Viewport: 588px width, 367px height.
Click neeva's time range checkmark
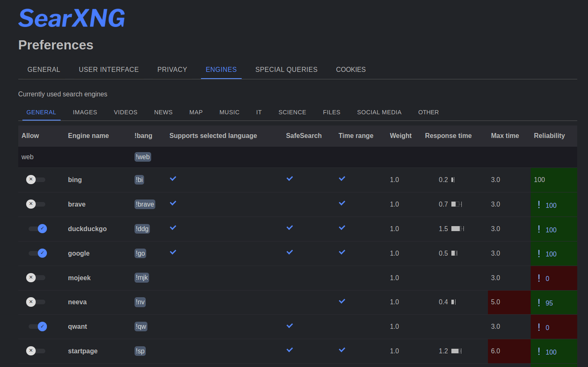click(x=342, y=301)
